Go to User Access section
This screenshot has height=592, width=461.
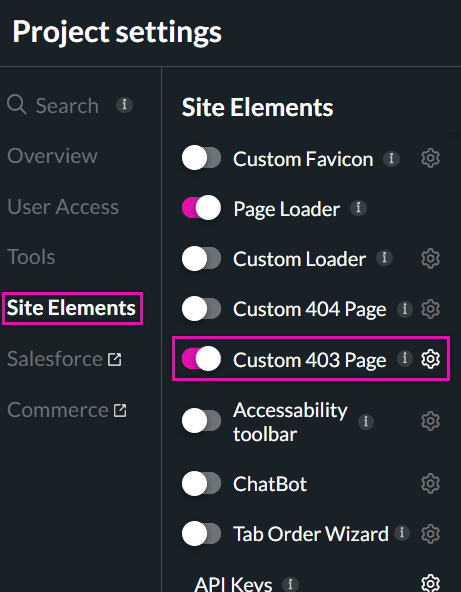(63, 207)
